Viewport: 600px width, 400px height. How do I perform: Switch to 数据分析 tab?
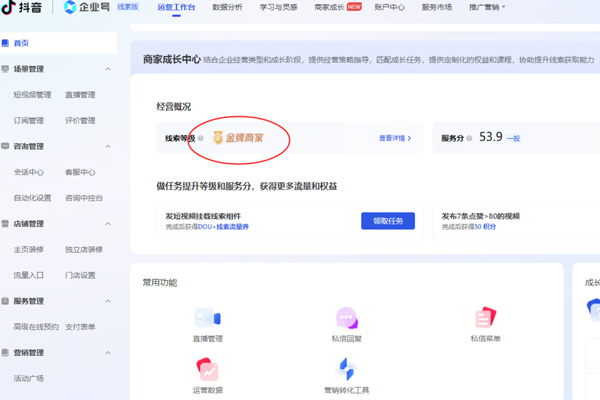227,7
